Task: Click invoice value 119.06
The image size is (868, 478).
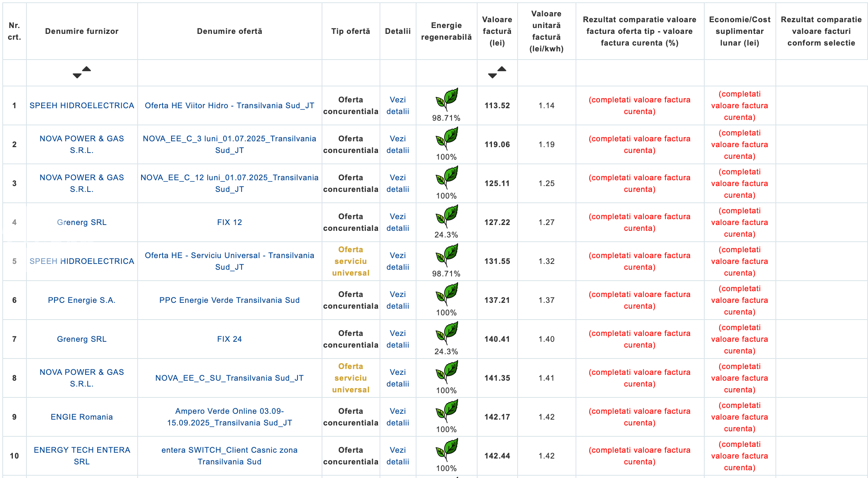Action: (497, 144)
